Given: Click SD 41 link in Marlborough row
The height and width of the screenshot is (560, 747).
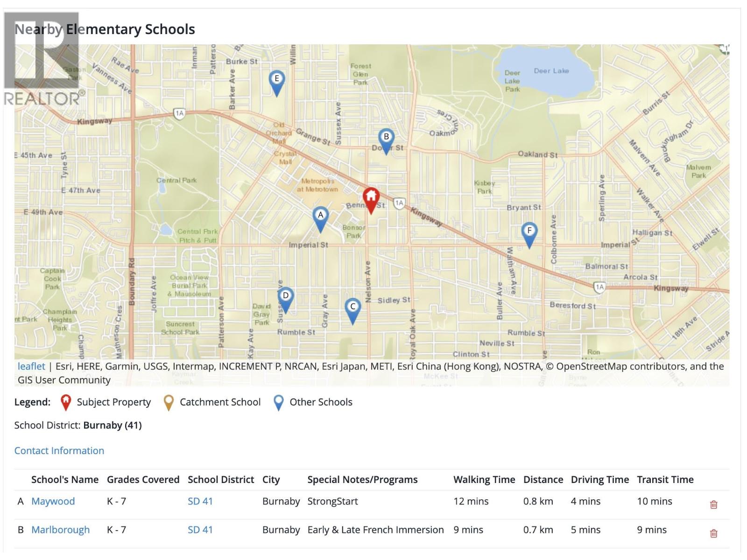Looking at the screenshot, I should (x=200, y=530).
